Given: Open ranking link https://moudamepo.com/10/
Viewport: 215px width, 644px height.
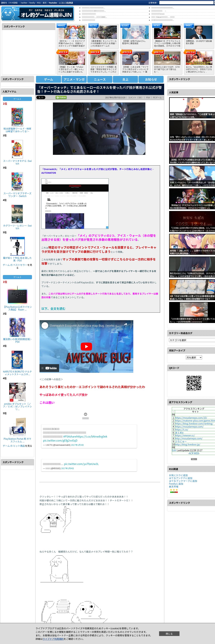Looking at the screenshot, I should [x=191, y=417].
